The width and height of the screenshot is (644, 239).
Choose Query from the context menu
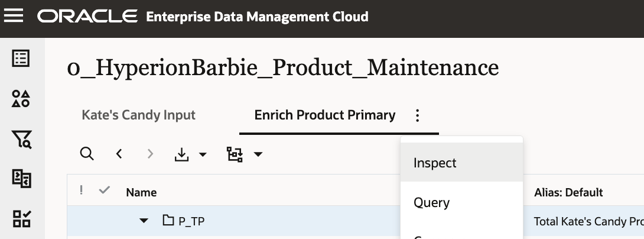[432, 202]
